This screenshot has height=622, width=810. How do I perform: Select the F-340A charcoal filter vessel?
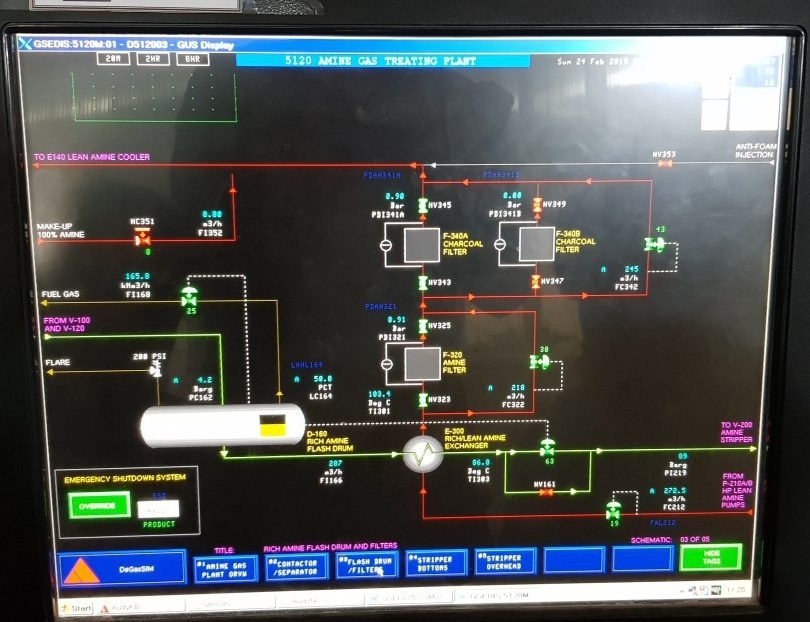422,245
